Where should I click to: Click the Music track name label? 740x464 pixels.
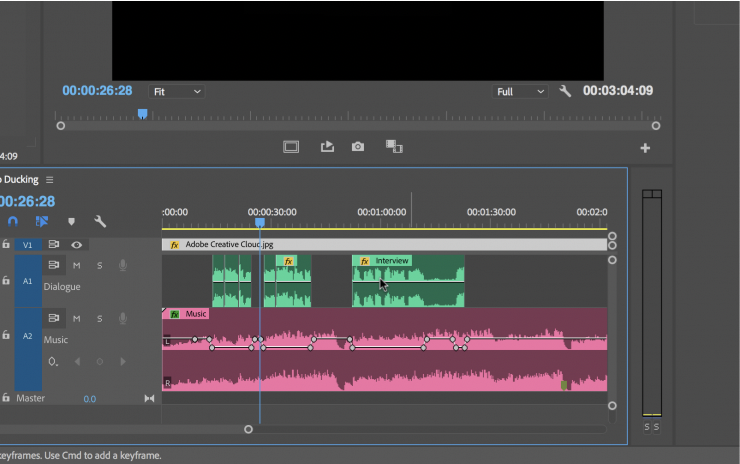[56, 340]
